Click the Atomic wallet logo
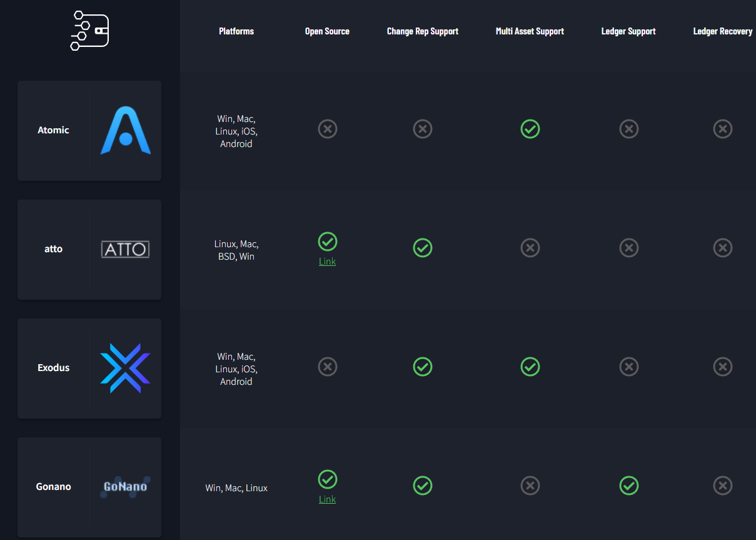The image size is (756, 540). [126, 130]
